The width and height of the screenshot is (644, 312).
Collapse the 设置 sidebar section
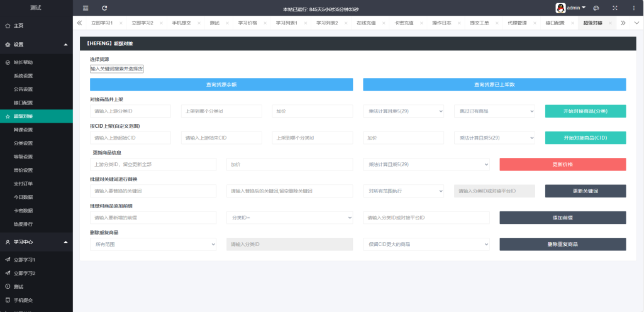coord(66,45)
